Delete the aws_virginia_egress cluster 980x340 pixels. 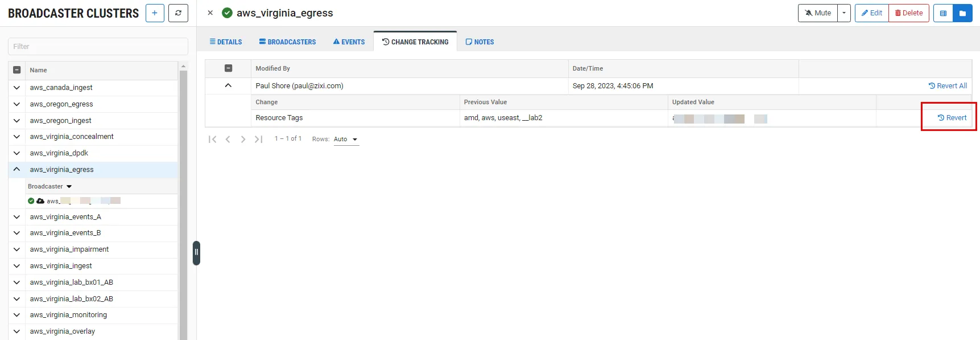(x=909, y=13)
